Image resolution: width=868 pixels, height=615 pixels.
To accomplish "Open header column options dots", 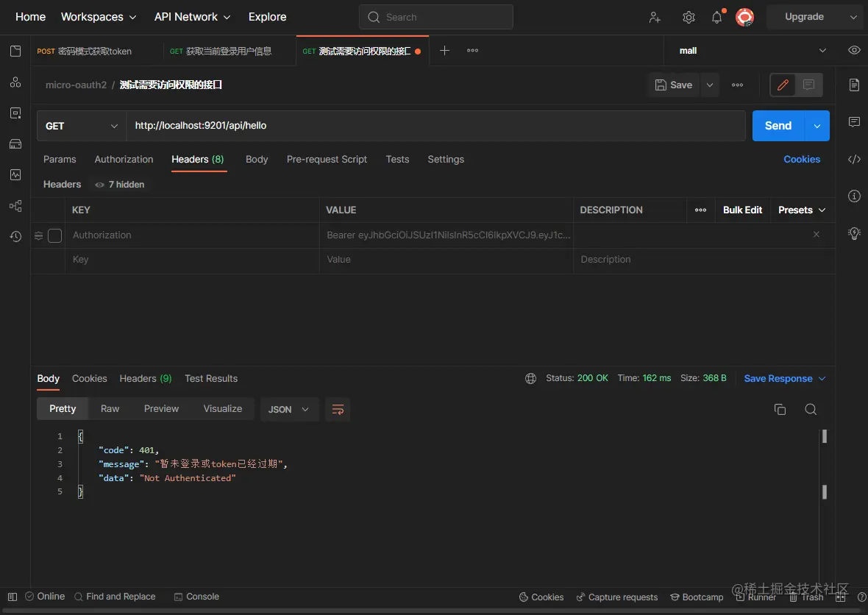I will pyautogui.click(x=700, y=210).
